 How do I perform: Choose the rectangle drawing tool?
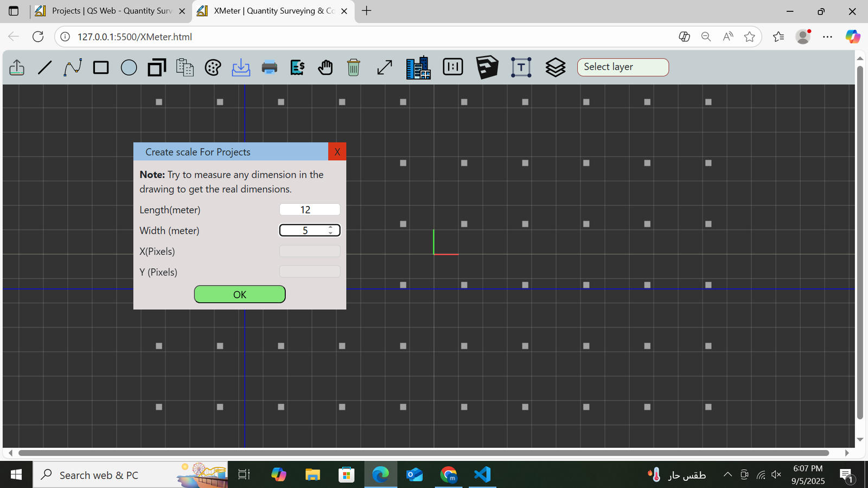(101, 67)
